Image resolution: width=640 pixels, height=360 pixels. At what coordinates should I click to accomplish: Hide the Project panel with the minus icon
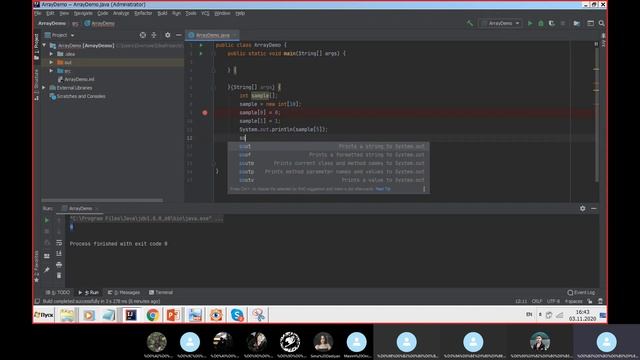179,35
